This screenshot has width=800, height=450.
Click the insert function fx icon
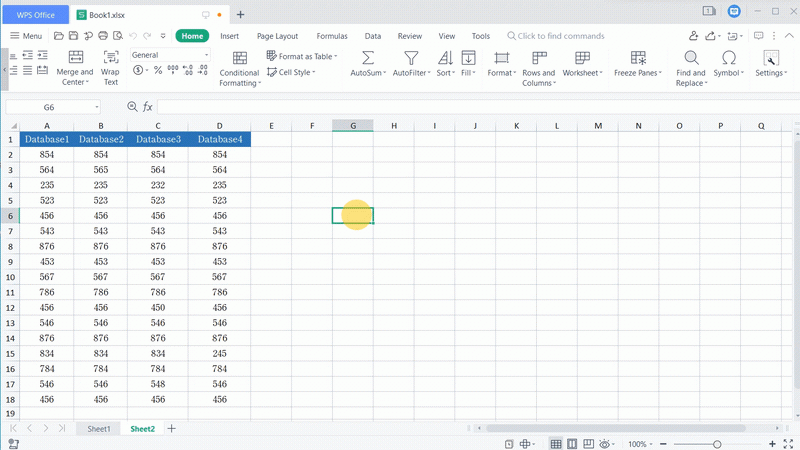(x=148, y=107)
